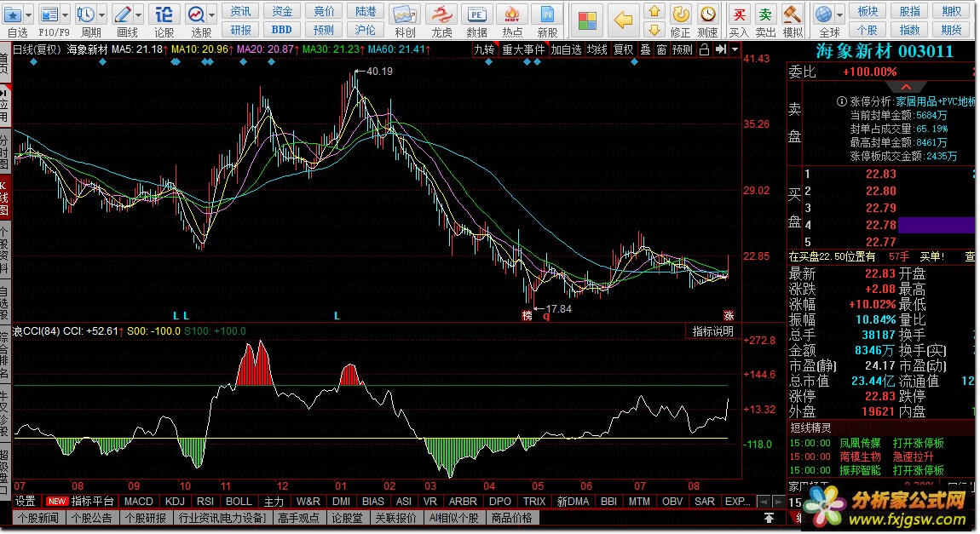Viewport: 980px width, 534px height.
Task: Switch to the 个股新闻 tab
Action: point(38,518)
